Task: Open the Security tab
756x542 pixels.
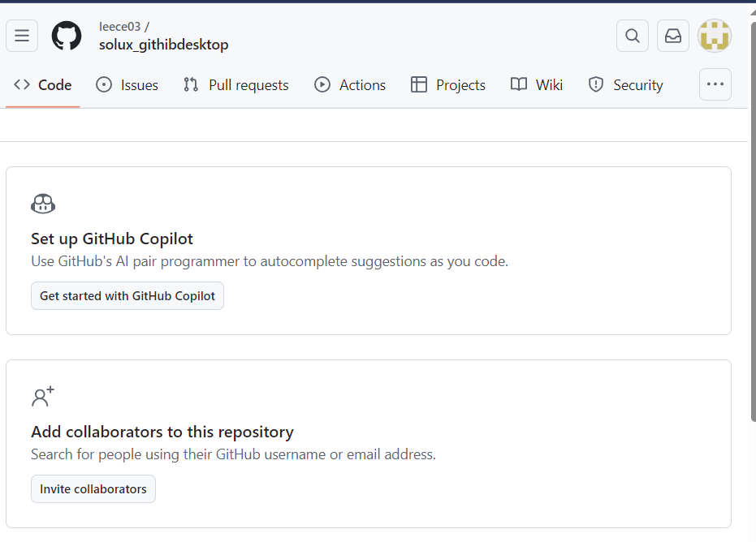Action: coord(625,85)
